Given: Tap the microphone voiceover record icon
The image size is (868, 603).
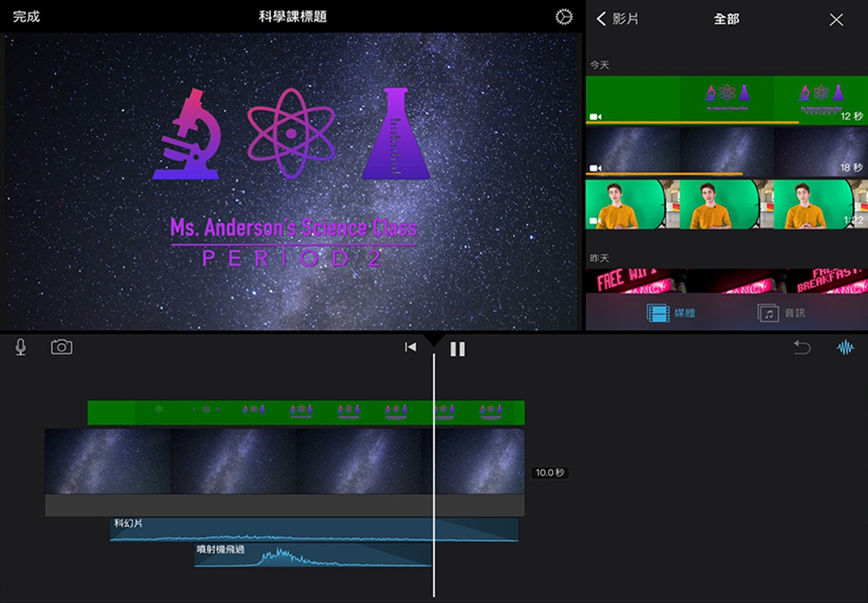Looking at the screenshot, I should click(x=21, y=347).
